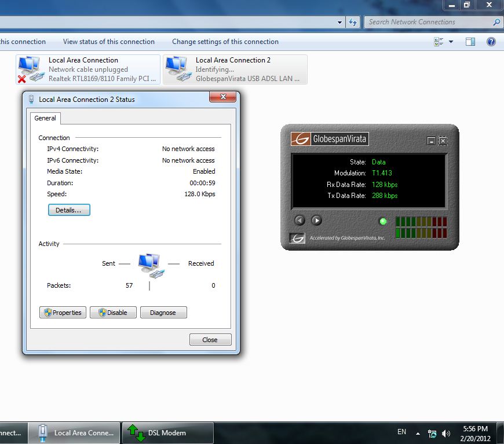The height and width of the screenshot is (444, 504).
Task: Click the Rx Data Rate value "128 kbps"
Action: click(385, 185)
